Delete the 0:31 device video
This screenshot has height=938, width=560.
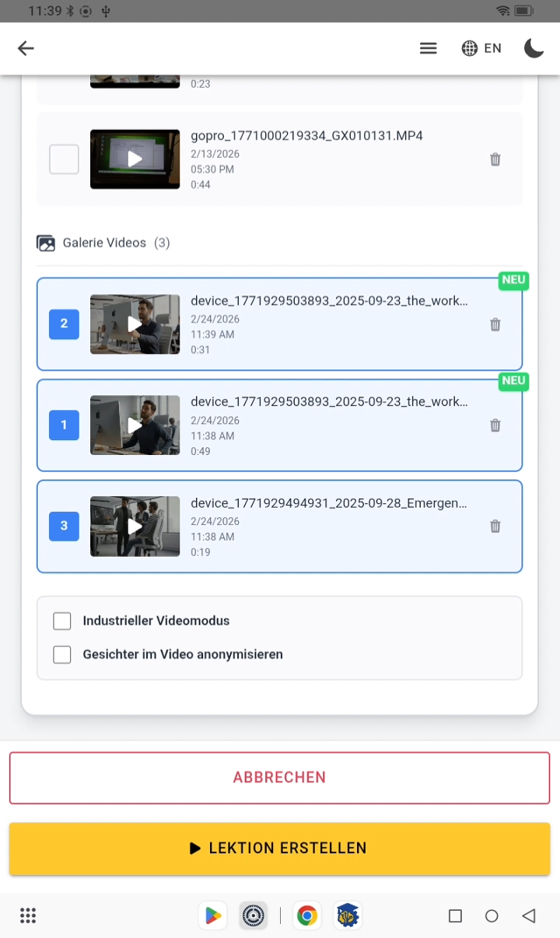coord(495,324)
